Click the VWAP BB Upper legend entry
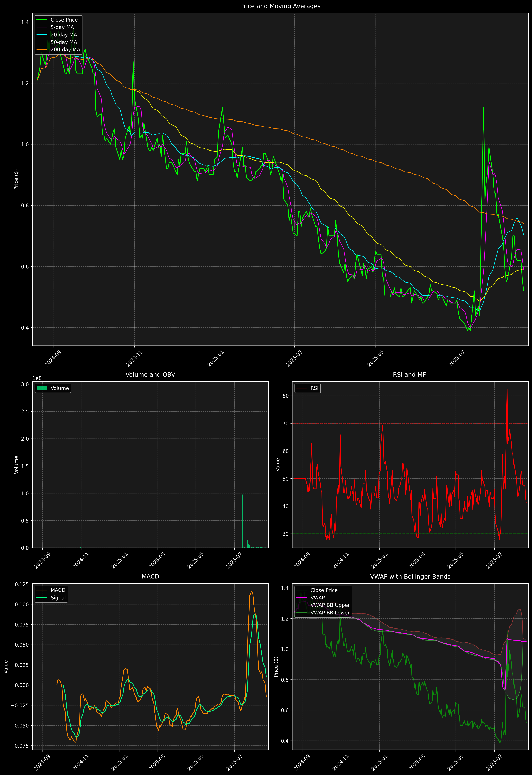This screenshot has height=775, width=532. (330, 605)
